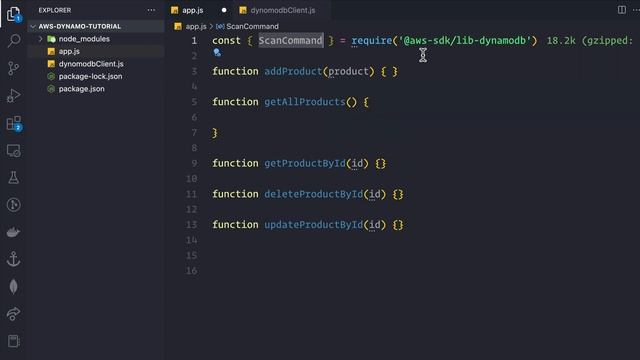640x360 pixels.
Task: Click line number 6 in the gutter
Action: pos(194,118)
